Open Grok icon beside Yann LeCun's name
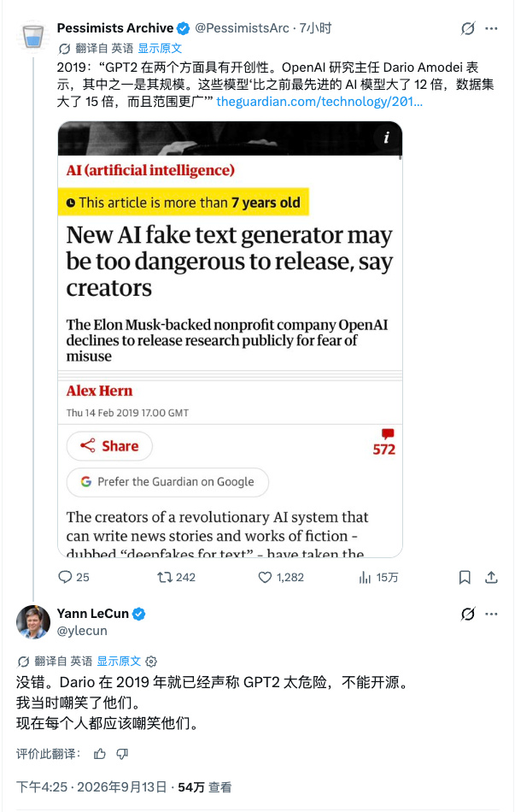The image size is (515, 812). tap(468, 615)
